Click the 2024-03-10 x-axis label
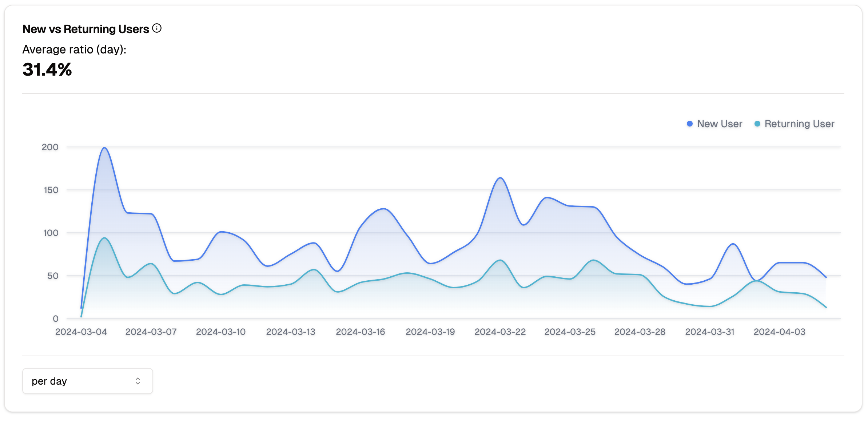The width and height of the screenshot is (868, 421). pos(221,332)
